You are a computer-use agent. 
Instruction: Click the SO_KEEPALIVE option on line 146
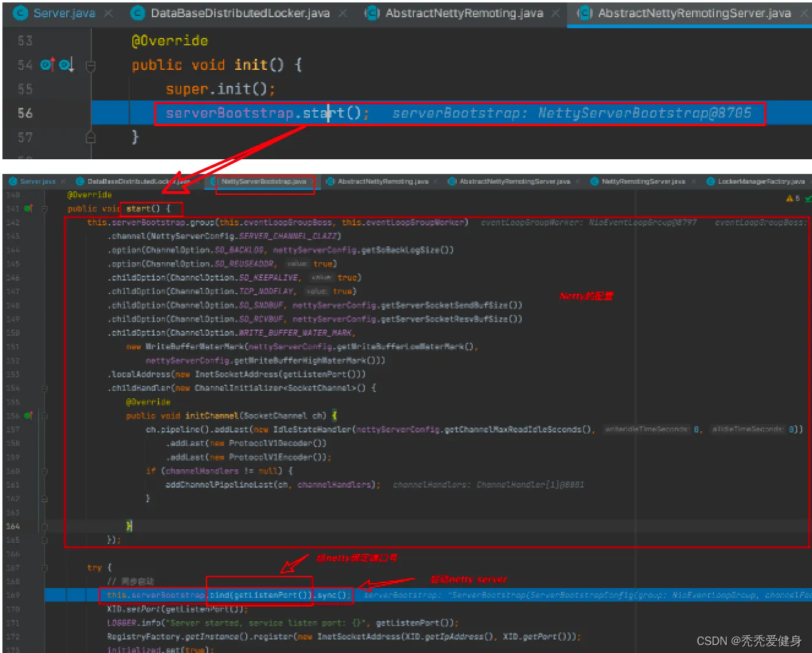click(268, 277)
